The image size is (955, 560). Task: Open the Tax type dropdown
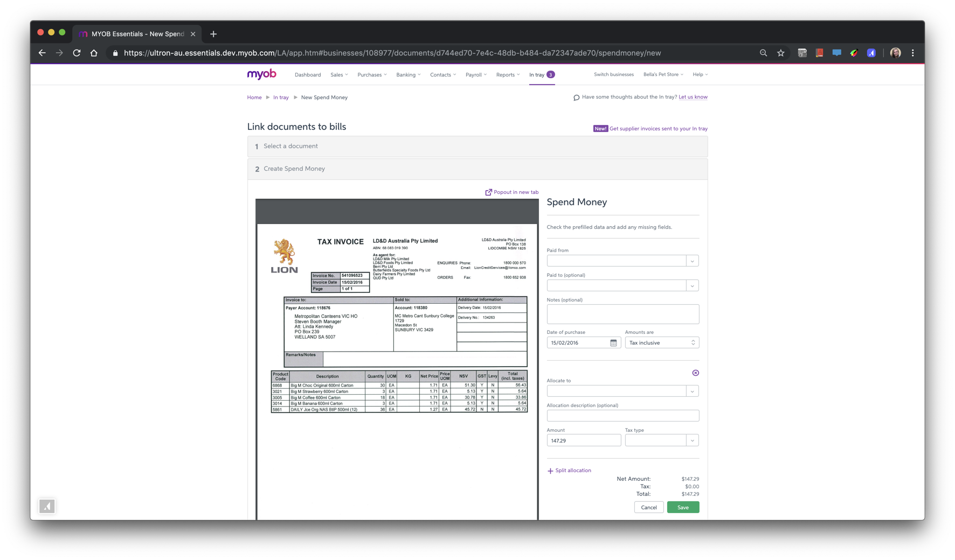point(692,441)
